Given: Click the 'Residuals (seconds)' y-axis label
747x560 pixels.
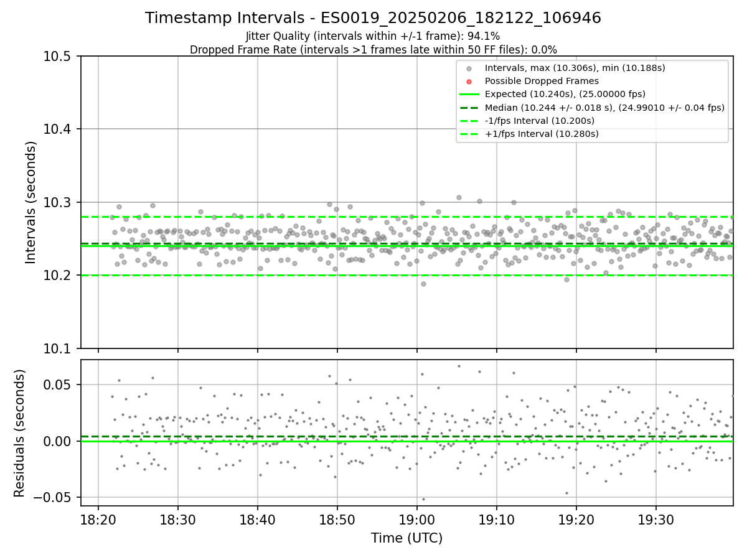Looking at the screenshot, I should [19, 433].
